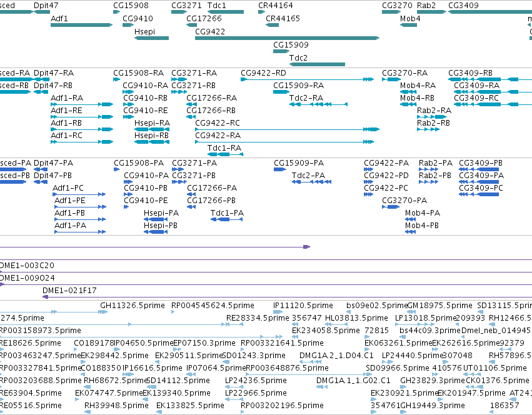Click EST RH39948.5prime
The width and height of the screenshot is (532, 415).
(x=116, y=406)
